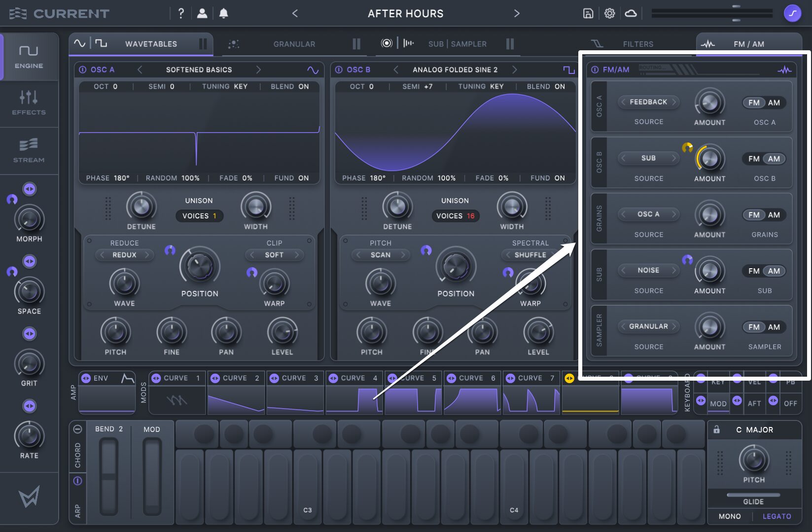This screenshot has height=532, width=812.
Task: Choose next source after Feedback
Action: 674,102
